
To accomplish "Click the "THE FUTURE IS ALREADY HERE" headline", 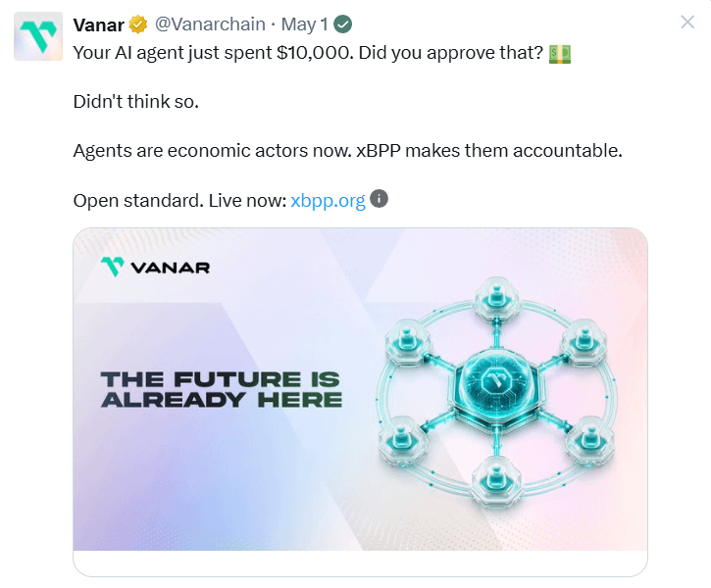I will 222,390.
